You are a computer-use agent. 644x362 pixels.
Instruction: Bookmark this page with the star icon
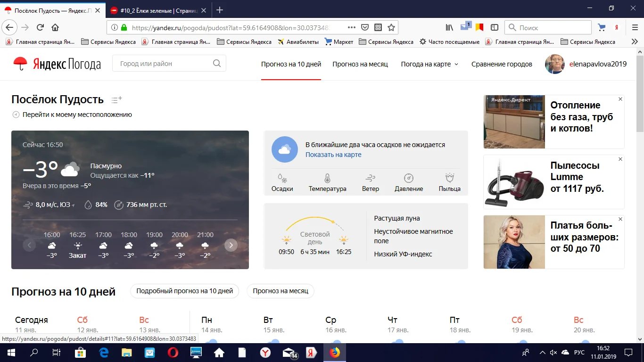point(391,27)
